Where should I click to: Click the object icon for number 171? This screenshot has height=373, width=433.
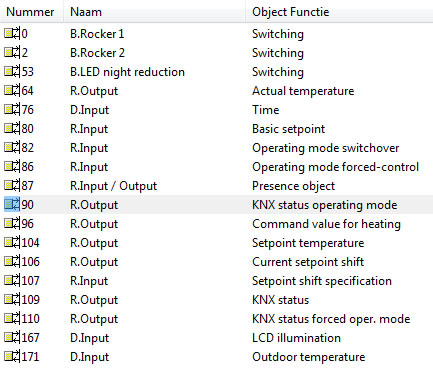point(12,356)
